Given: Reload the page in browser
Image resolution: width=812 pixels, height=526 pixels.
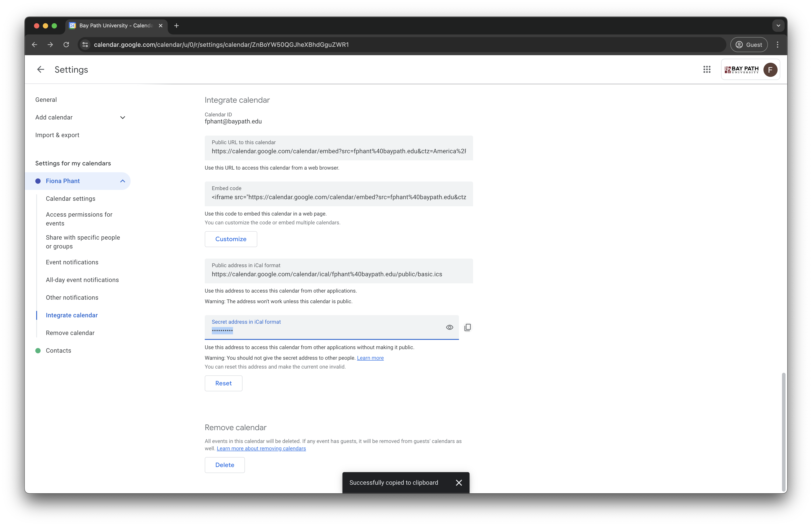Looking at the screenshot, I should pos(66,45).
